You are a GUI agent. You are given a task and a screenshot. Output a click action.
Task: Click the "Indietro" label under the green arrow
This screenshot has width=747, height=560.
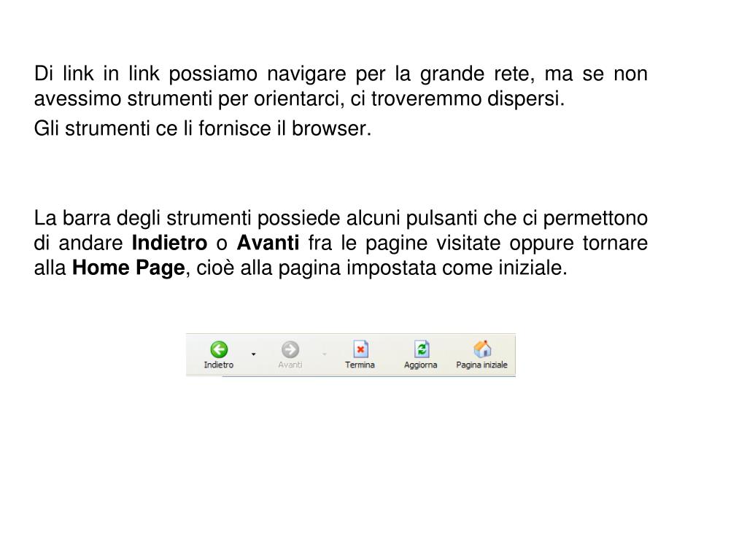coord(219,365)
